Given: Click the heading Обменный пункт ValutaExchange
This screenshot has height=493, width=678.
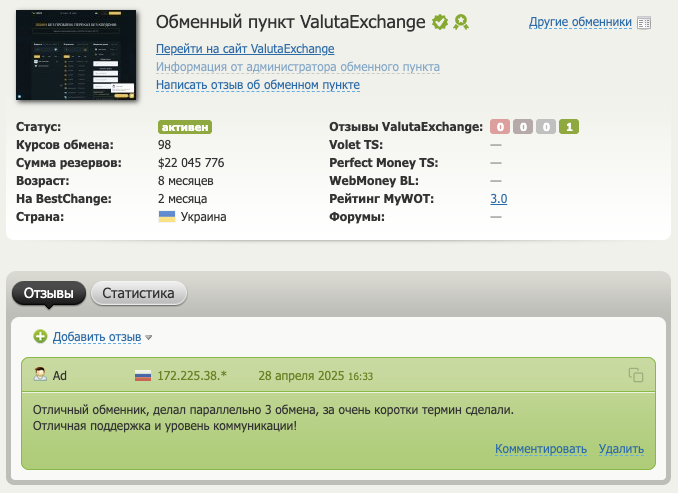Looking at the screenshot, I should click(291, 22).
